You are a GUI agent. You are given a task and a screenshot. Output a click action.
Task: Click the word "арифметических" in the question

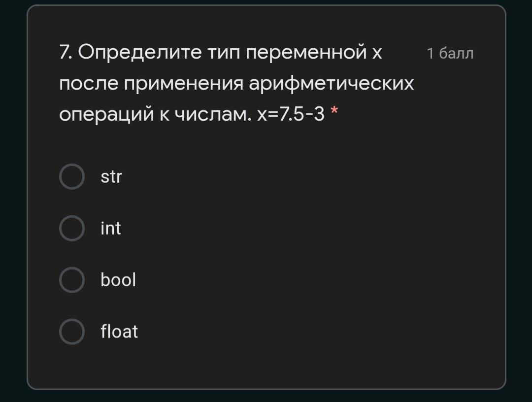coord(331,84)
